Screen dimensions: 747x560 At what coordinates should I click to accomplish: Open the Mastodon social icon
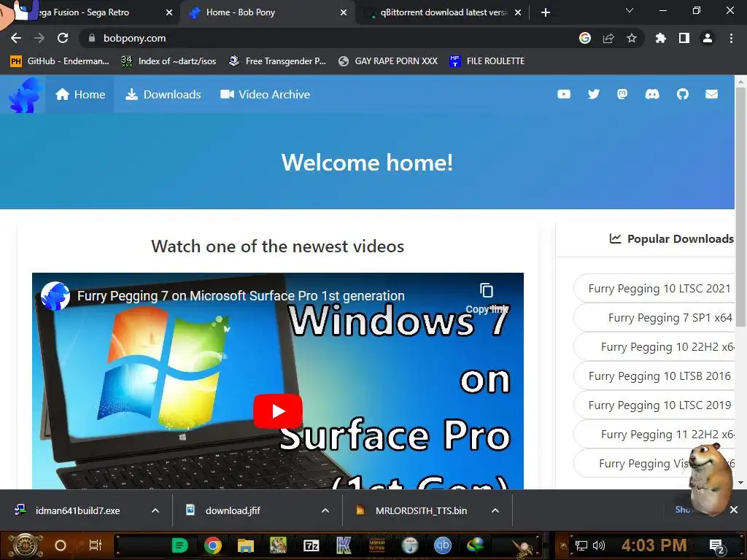pyautogui.click(x=622, y=94)
